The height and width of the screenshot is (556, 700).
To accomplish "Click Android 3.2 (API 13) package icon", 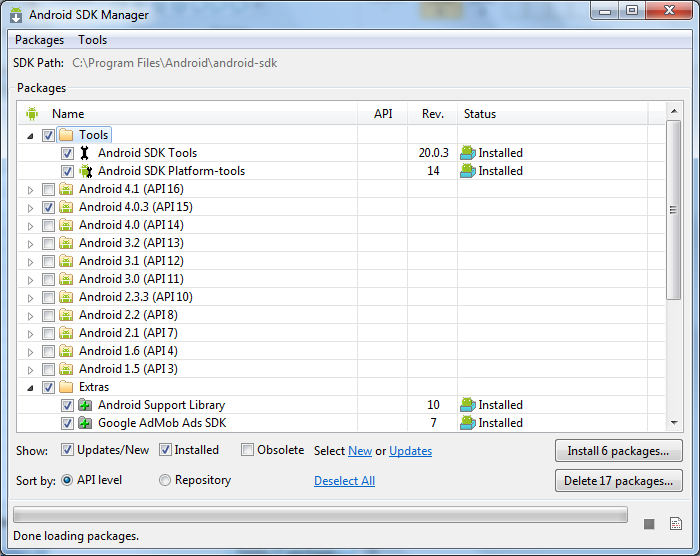I will (66, 243).
